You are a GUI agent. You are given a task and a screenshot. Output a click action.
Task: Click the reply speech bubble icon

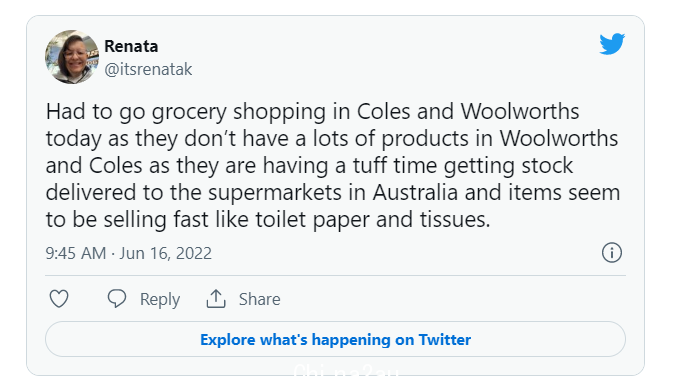117,299
